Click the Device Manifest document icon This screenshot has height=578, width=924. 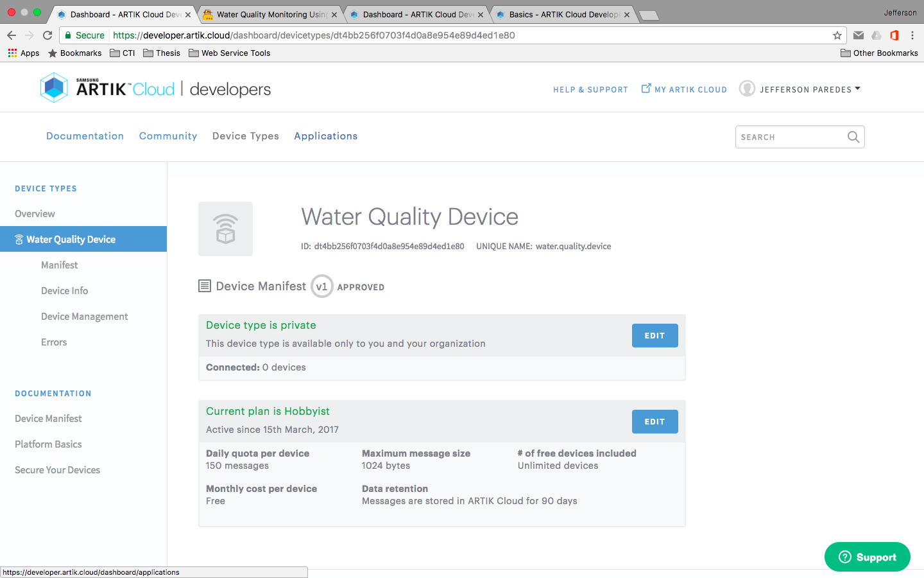pos(205,286)
